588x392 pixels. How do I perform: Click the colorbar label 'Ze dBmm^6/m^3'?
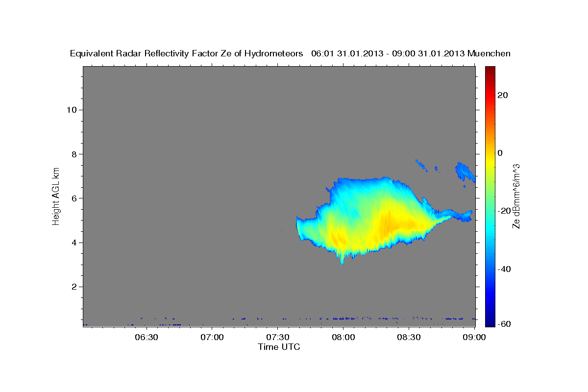516,196
